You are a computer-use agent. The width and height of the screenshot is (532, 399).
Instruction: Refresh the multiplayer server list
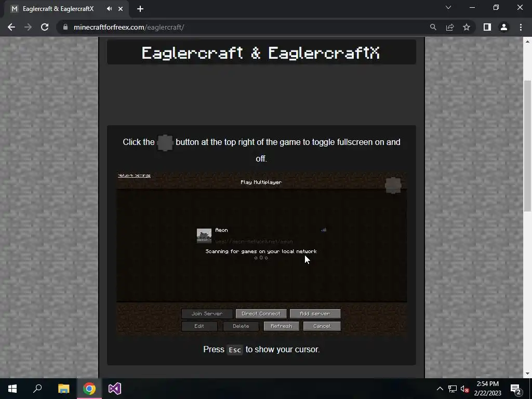[281, 326]
